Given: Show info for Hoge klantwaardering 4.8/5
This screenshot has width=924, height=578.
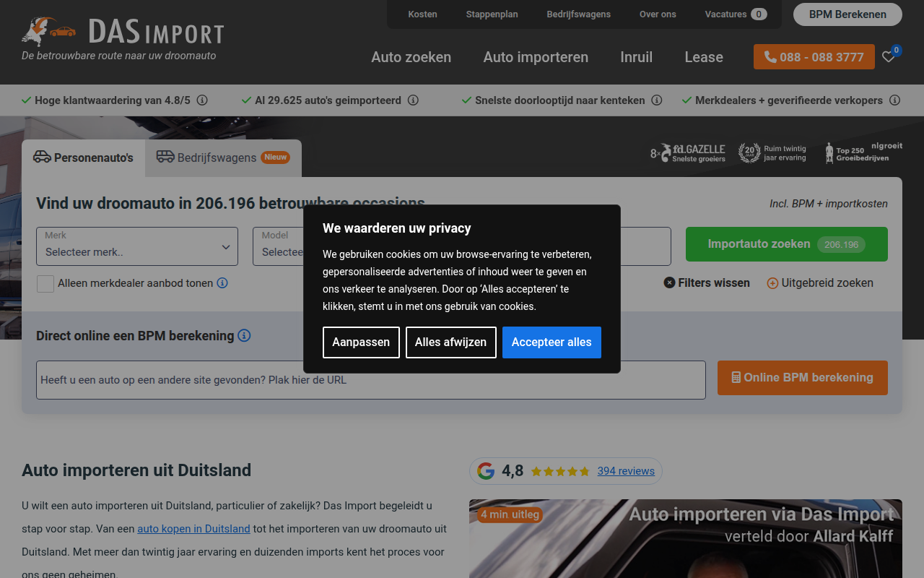Looking at the screenshot, I should (202, 100).
